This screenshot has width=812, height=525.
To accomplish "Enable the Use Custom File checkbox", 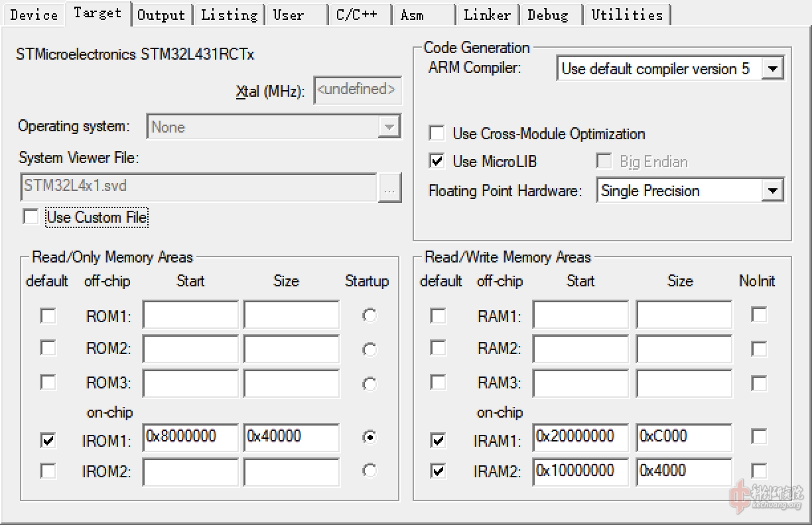I will pos(31,217).
